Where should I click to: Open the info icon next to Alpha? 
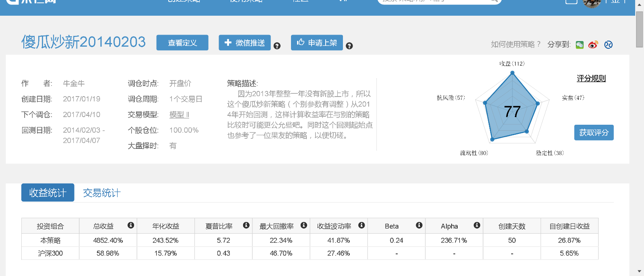[477, 225]
